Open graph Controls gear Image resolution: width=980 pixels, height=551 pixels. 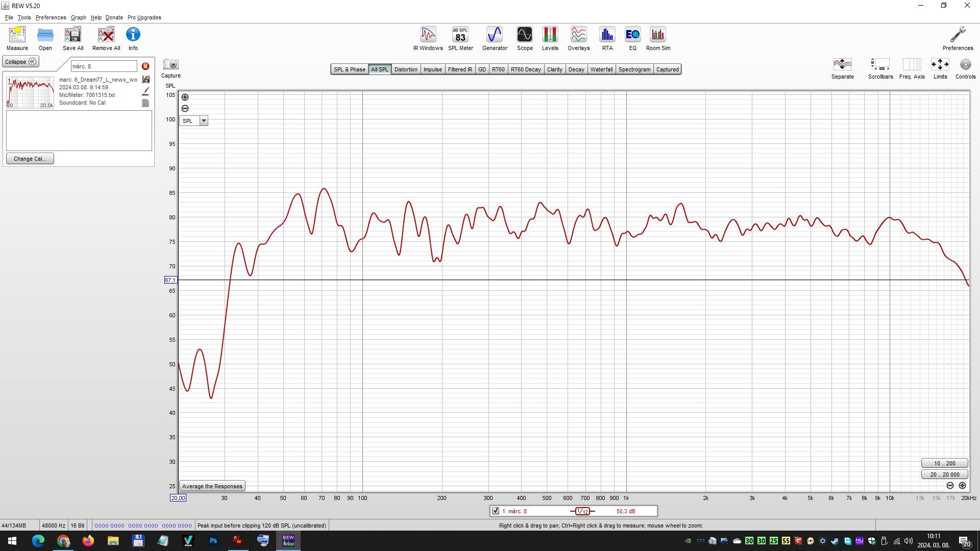click(965, 68)
